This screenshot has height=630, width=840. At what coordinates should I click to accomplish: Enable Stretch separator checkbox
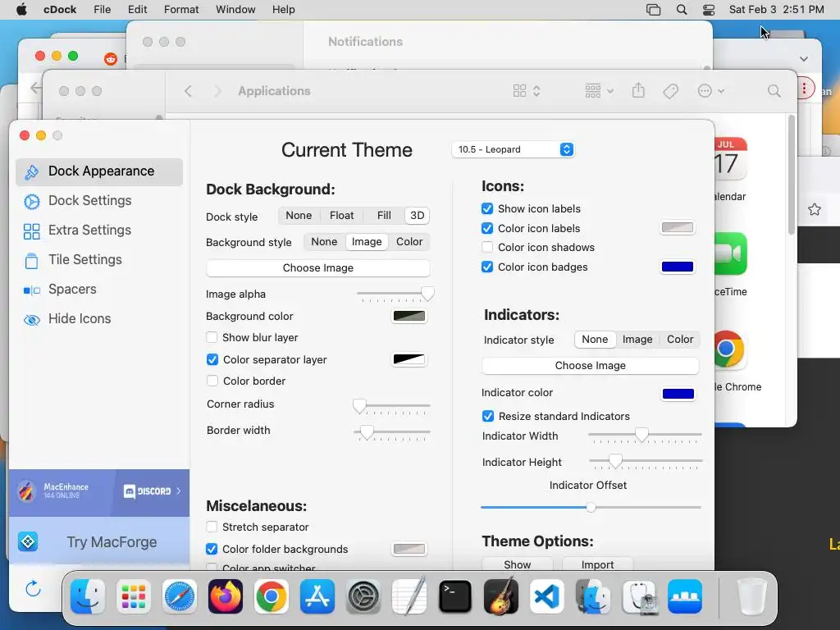pyautogui.click(x=212, y=527)
